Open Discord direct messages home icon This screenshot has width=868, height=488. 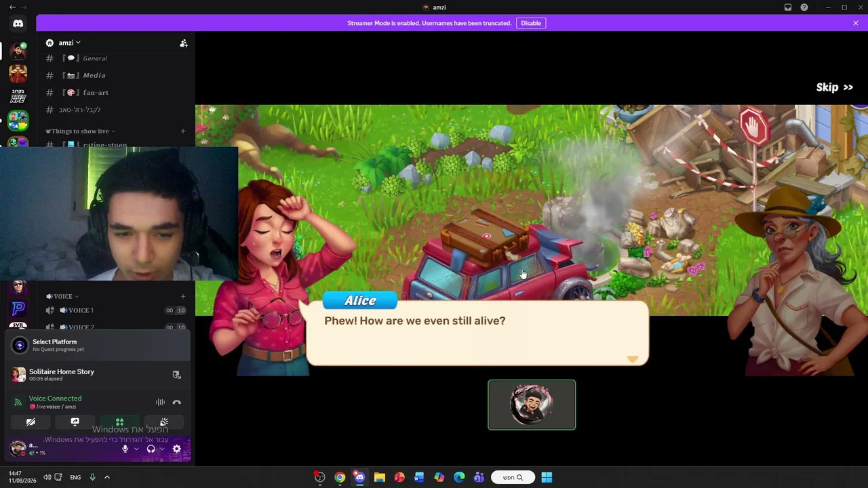(x=18, y=24)
